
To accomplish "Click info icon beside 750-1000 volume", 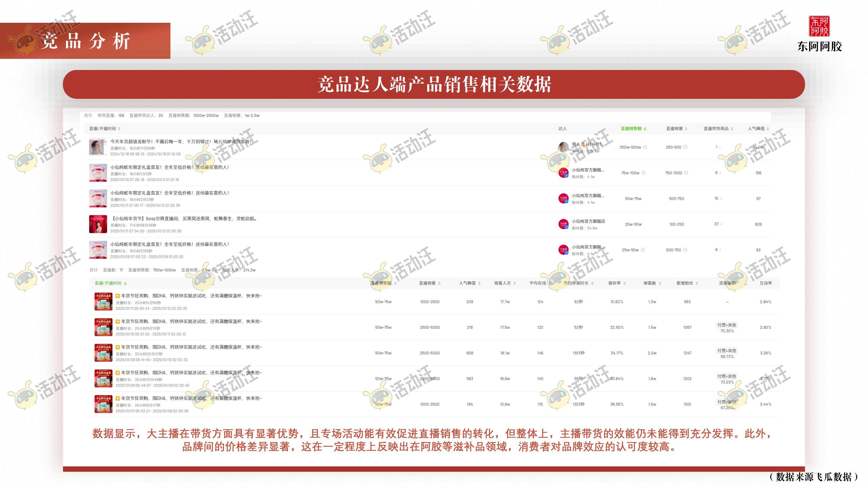I will click(686, 173).
